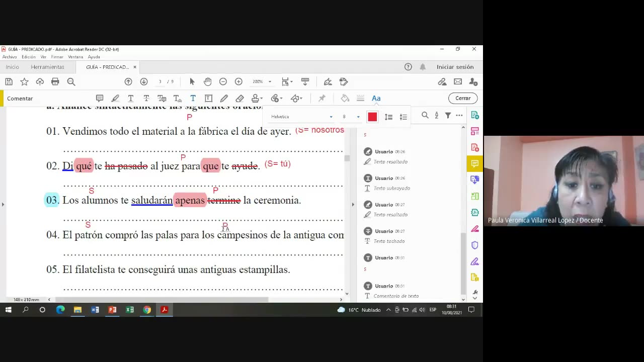Zoom in with the plus button

[238, 81]
